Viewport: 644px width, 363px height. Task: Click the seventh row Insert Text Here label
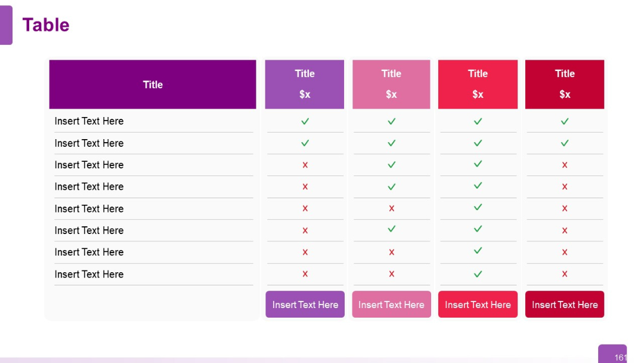point(89,252)
